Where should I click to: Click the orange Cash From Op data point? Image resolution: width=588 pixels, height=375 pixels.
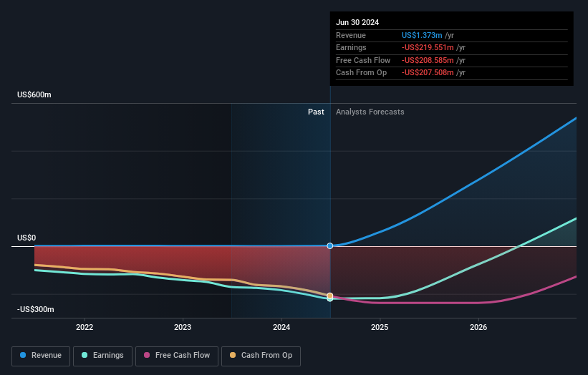(x=330, y=296)
